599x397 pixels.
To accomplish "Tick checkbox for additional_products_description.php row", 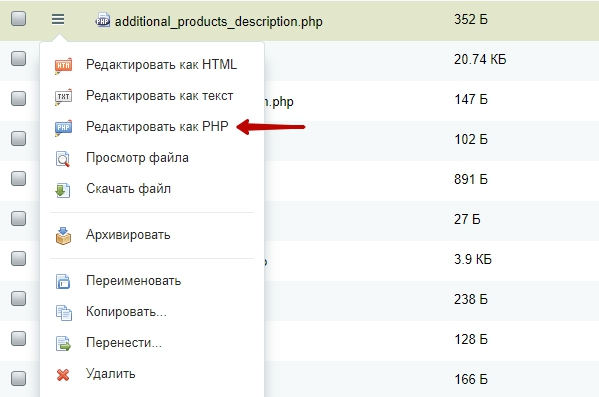I will (x=18, y=18).
